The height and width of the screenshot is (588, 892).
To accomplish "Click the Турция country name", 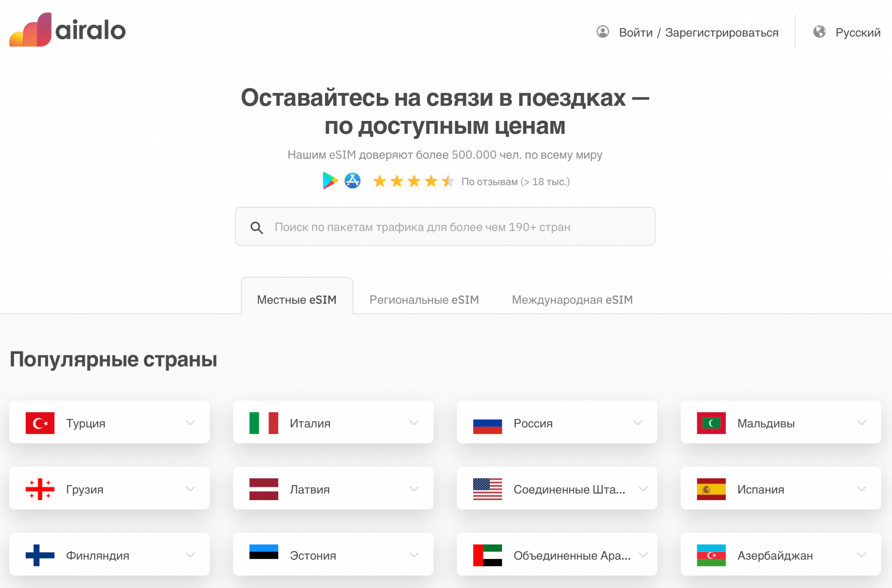I will point(86,423).
